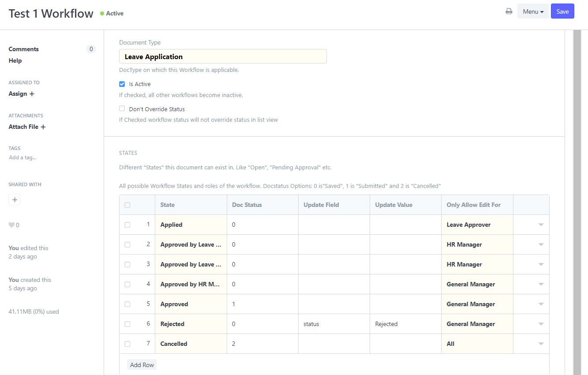Screen dimensions: 588x375
Task: Open the Comments section in the sidebar
Action: 23,49
